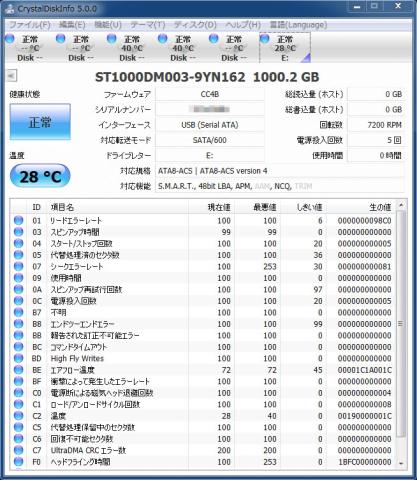Click the status icon of row 0C 電源投入回数

[19, 301]
